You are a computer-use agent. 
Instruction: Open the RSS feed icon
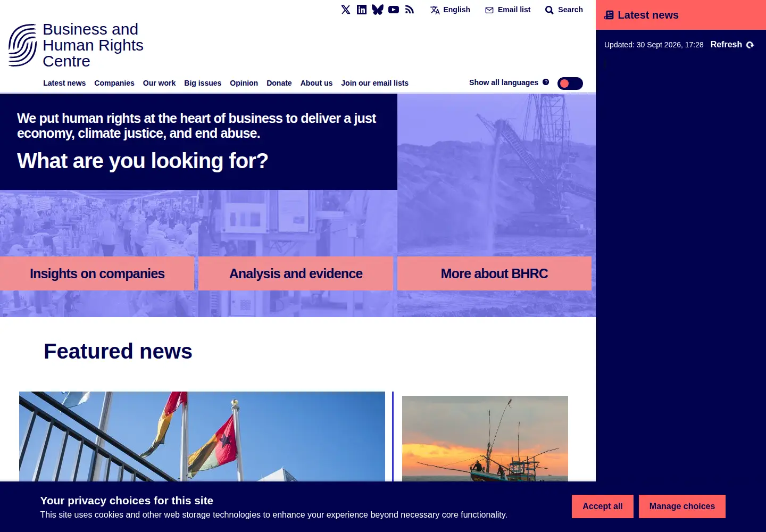[410, 10]
